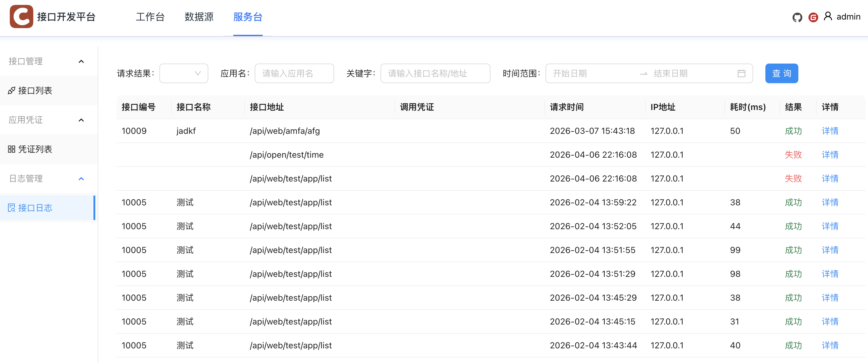868x363 pixels.
Task: Click the 查询 button
Action: [781, 73]
